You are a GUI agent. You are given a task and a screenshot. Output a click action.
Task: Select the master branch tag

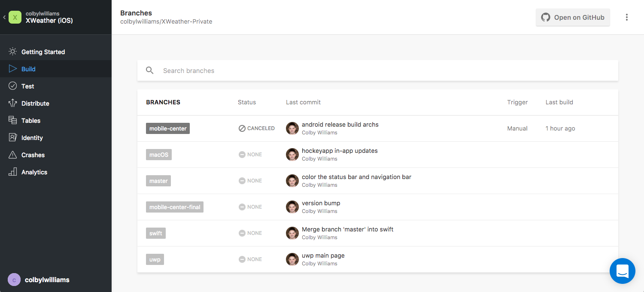[x=158, y=181]
